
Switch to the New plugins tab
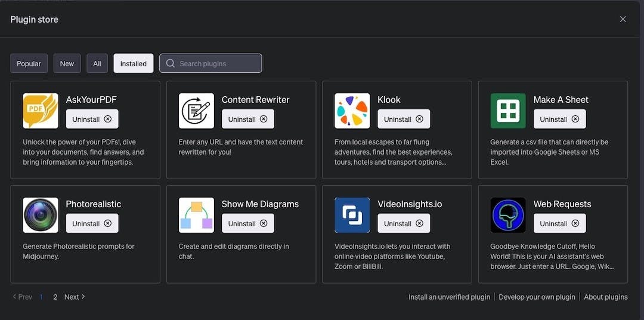(x=67, y=63)
